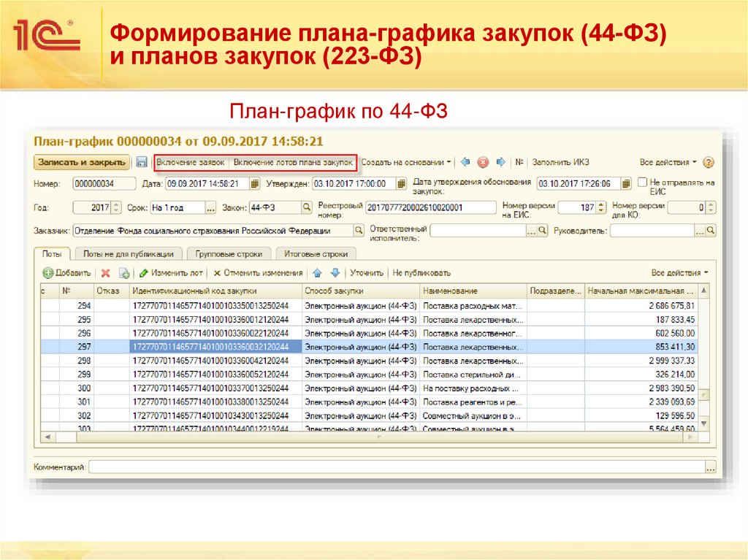
Task: Click inside the Комментарий input field
Action: click(365, 464)
